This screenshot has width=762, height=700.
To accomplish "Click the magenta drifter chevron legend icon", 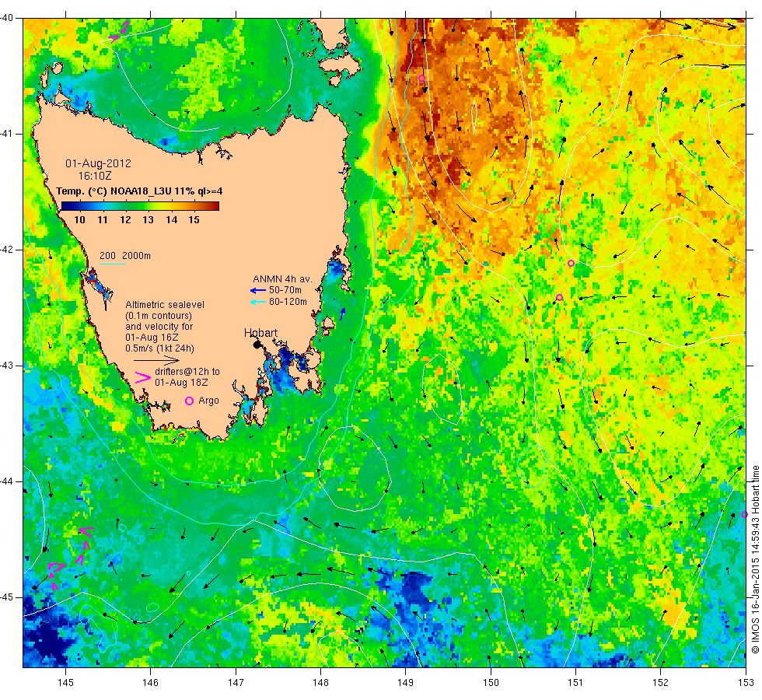I will [x=142, y=378].
